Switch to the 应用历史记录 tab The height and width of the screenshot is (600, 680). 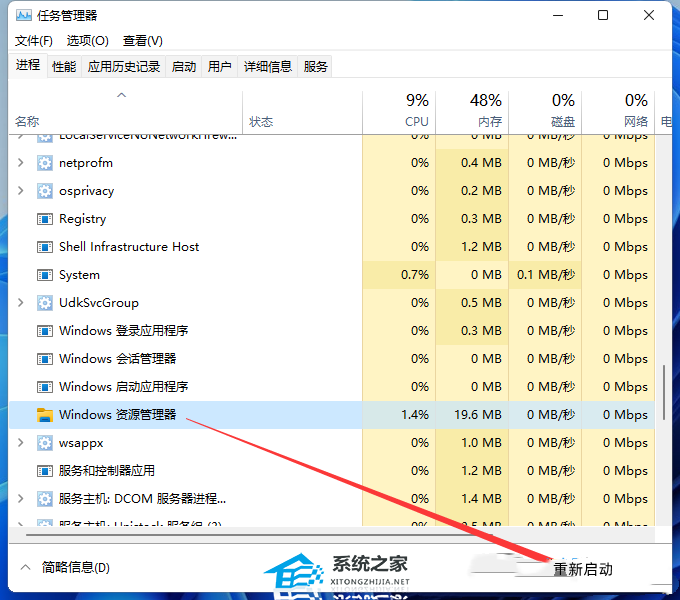pyautogui.click(x=124, y=67)
